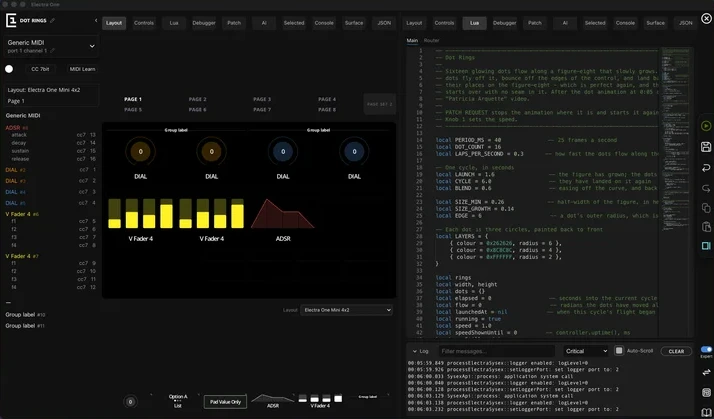Click the Filter messages input field
The image size is (714, 419).
coord(497,351)
